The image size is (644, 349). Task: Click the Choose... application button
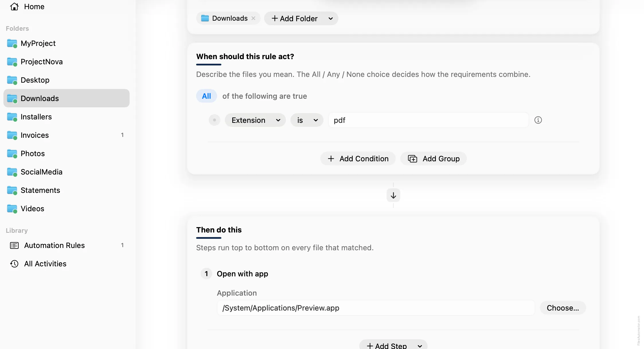tap(563, 308)
